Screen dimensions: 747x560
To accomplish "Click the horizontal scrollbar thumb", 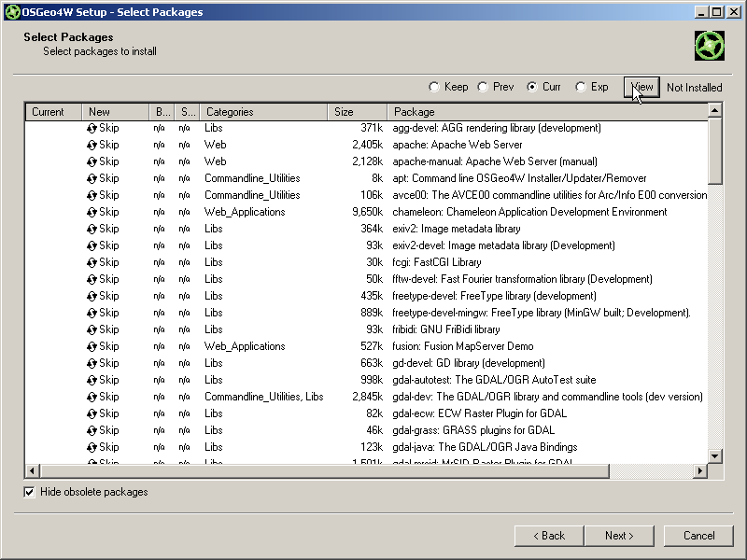I will click(324, 471).
